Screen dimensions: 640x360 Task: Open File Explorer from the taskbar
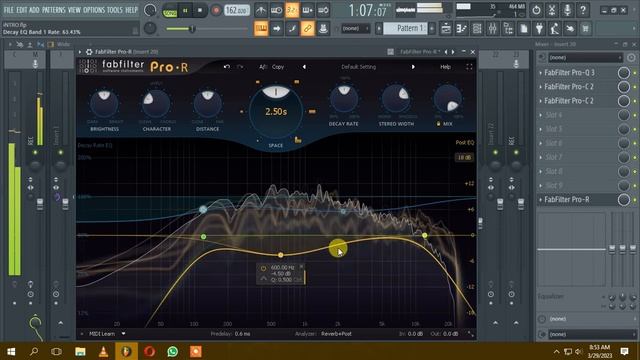[80, 351]
